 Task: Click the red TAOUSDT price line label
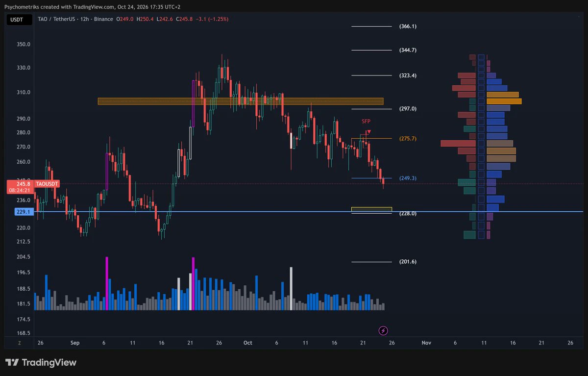point(47,184)
